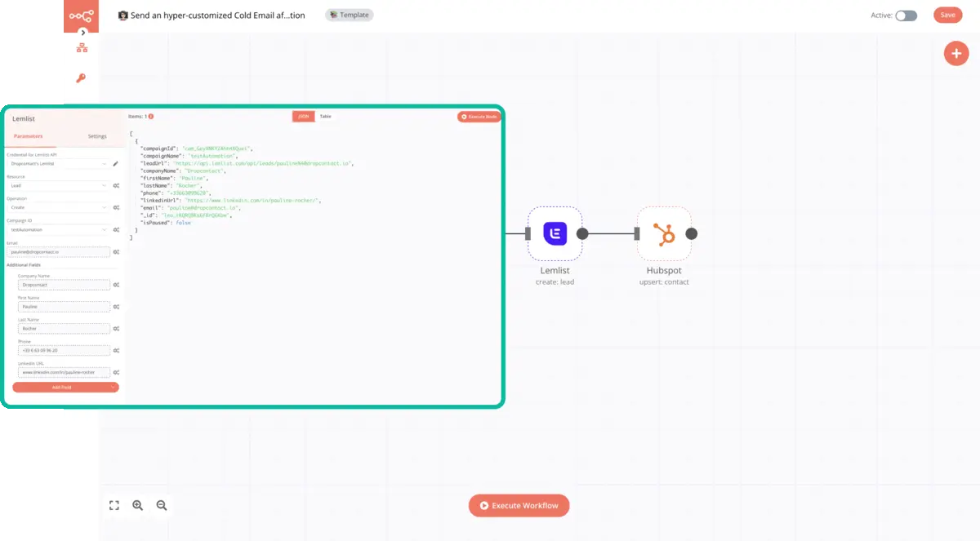
Task: Expand the sidebar with the arrow button
Action: point(82,32)
